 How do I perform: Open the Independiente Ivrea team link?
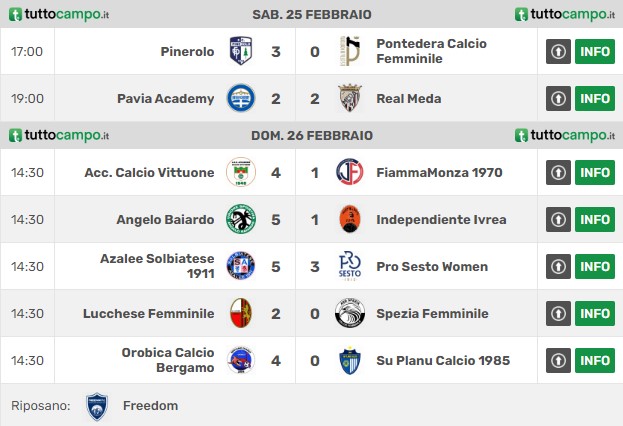[x=441, y=220]
